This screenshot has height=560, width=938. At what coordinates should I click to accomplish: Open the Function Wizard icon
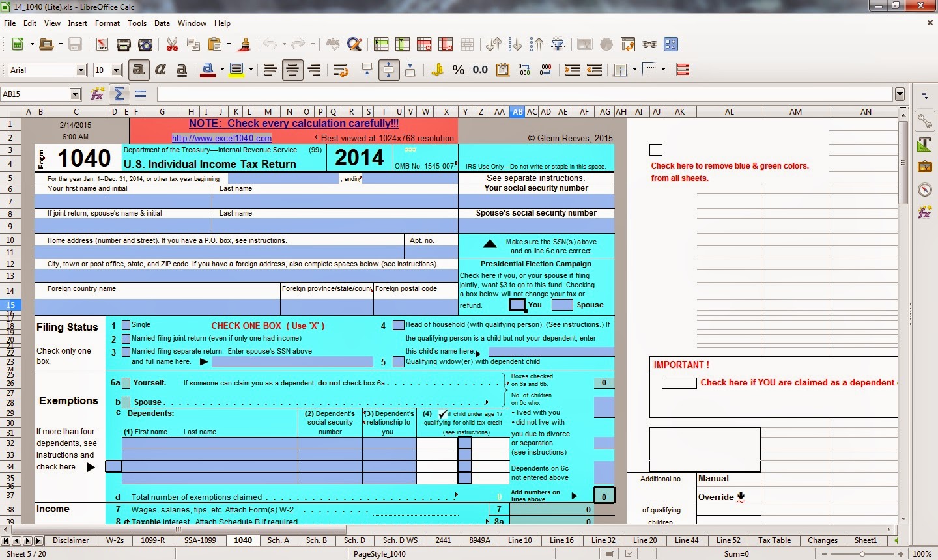(x=98, y=94)
